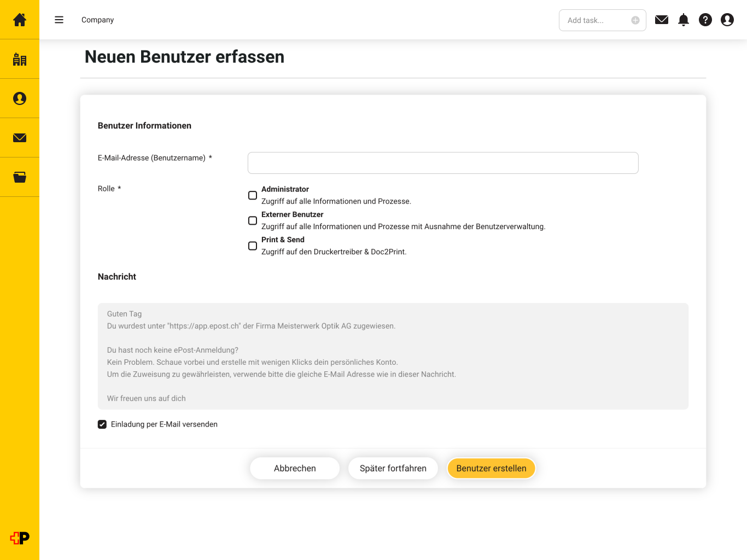Screen dimensions: 747x560
Task: Open the messages envelope icon in the top bar
Action: tap(662, 20)
